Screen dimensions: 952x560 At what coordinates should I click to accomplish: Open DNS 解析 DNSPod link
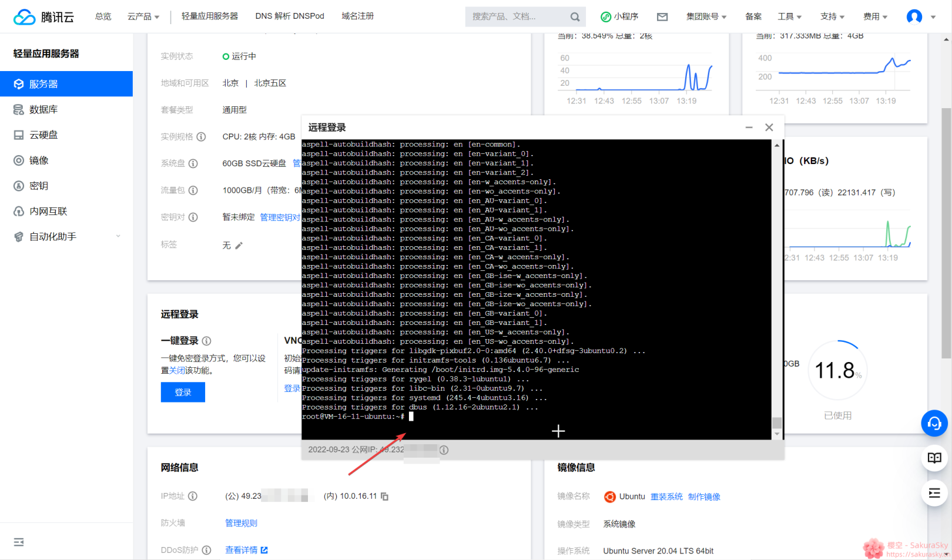click(x=290, y=16)
